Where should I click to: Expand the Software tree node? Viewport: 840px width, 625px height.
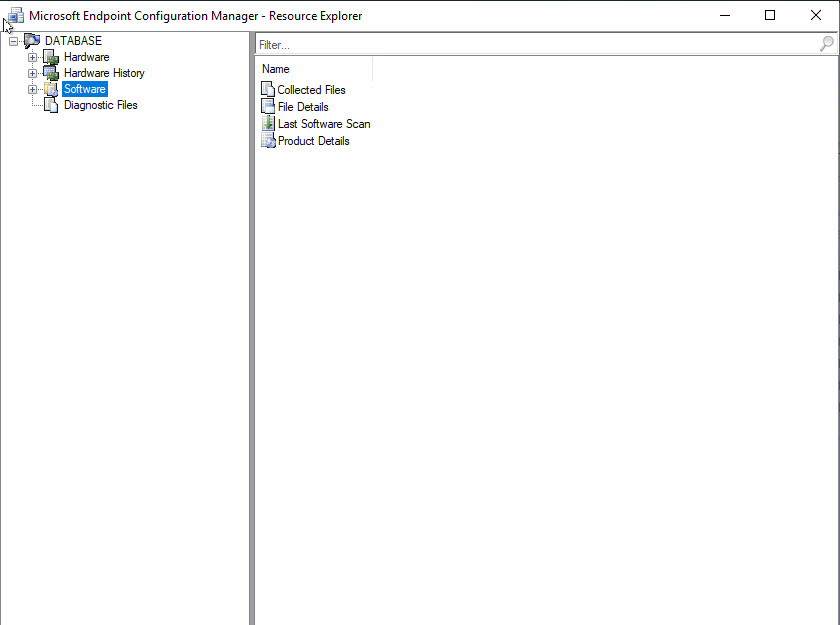tap(32, 90)
